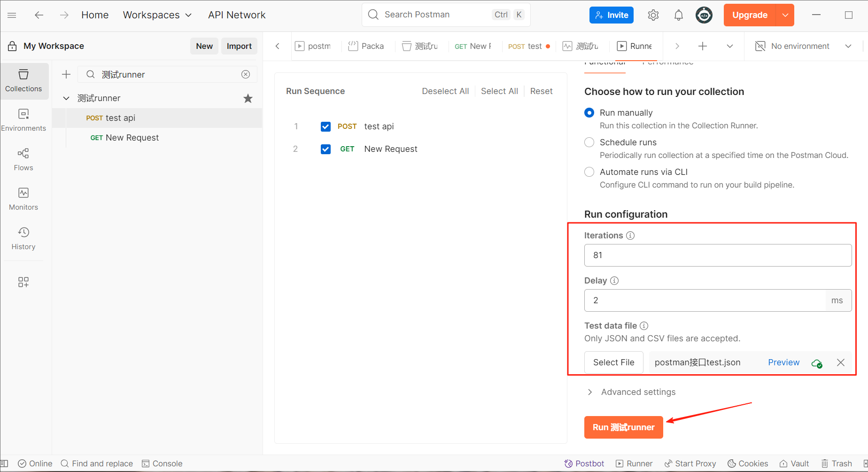The width and height of the screenshot is (868, 472).
Task: Open the Upgrade dropdown arrow
Action: click(x=785, y=15)
